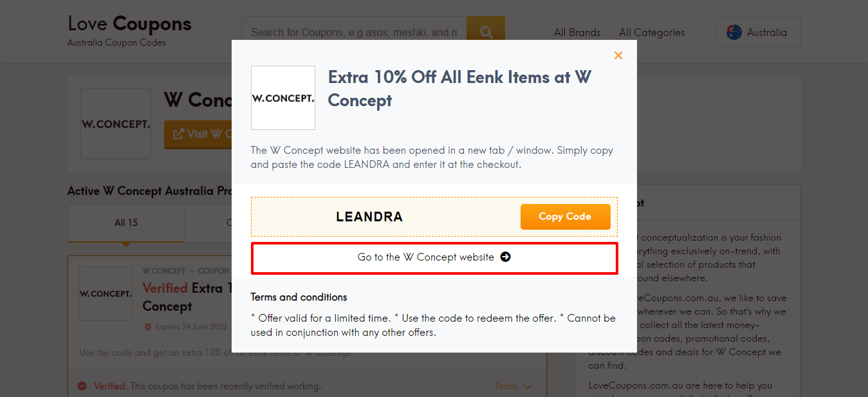Go to the W Concept website link

pyautogui.click(x=434, y=256)
